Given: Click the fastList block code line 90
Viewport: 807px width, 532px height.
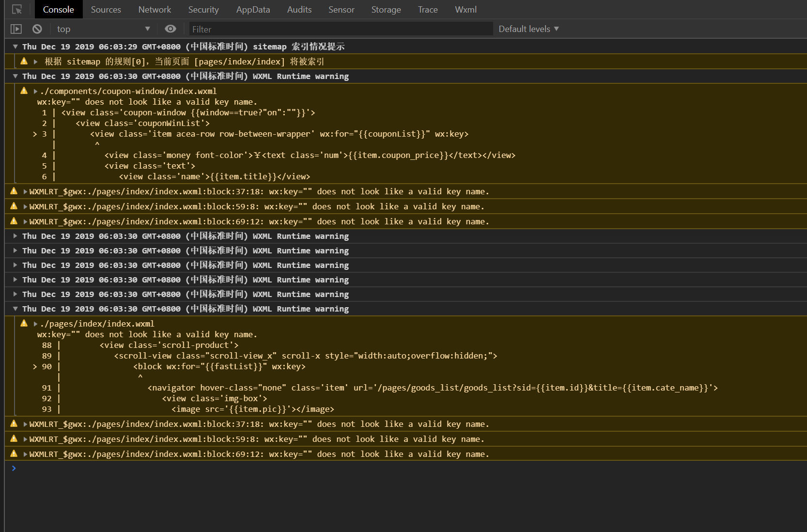Looking at the screenshot, I should (x=219, y=366).
